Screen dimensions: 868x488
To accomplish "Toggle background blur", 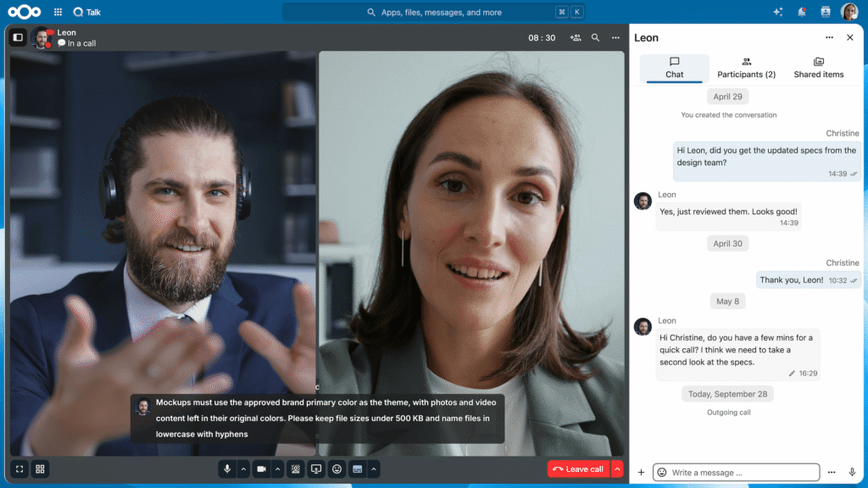I will 296,469.
